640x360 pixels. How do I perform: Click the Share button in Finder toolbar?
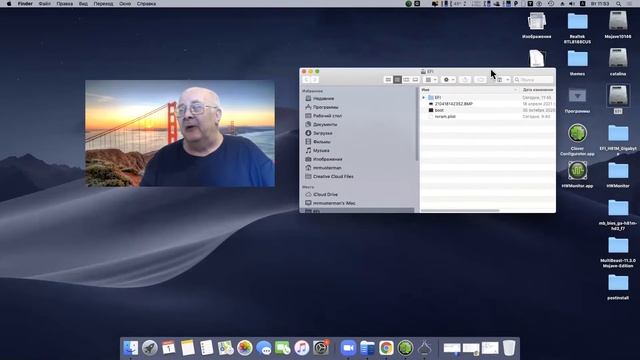click(465, 80)
